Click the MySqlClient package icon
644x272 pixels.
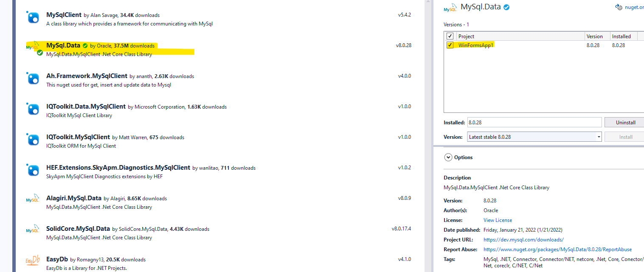pyautogui.click(x=33, y=17)
